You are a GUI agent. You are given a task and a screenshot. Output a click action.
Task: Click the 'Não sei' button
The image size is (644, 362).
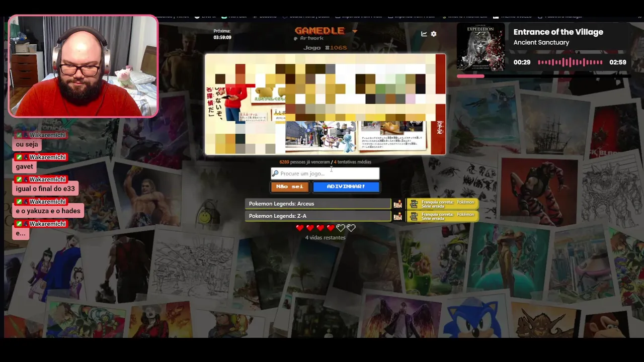click(290, 187)
